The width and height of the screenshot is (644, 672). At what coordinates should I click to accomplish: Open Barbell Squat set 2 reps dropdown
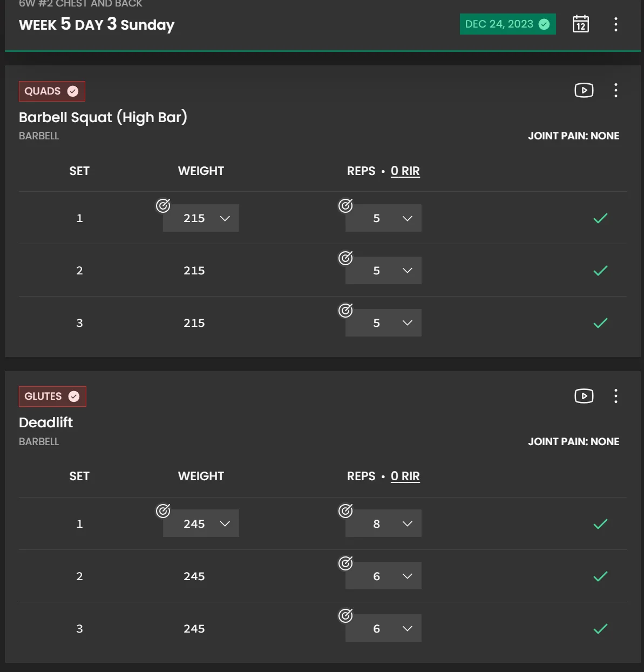tap(383, 271)
